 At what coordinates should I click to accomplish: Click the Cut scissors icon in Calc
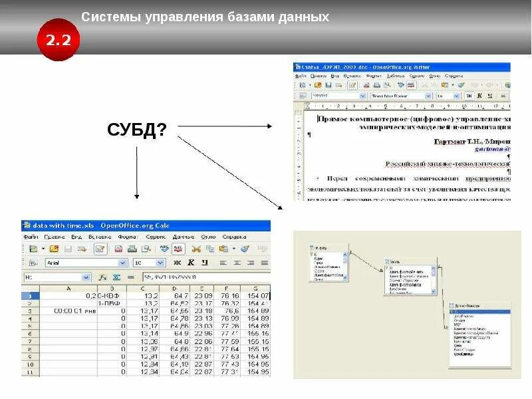pos(196,249)
